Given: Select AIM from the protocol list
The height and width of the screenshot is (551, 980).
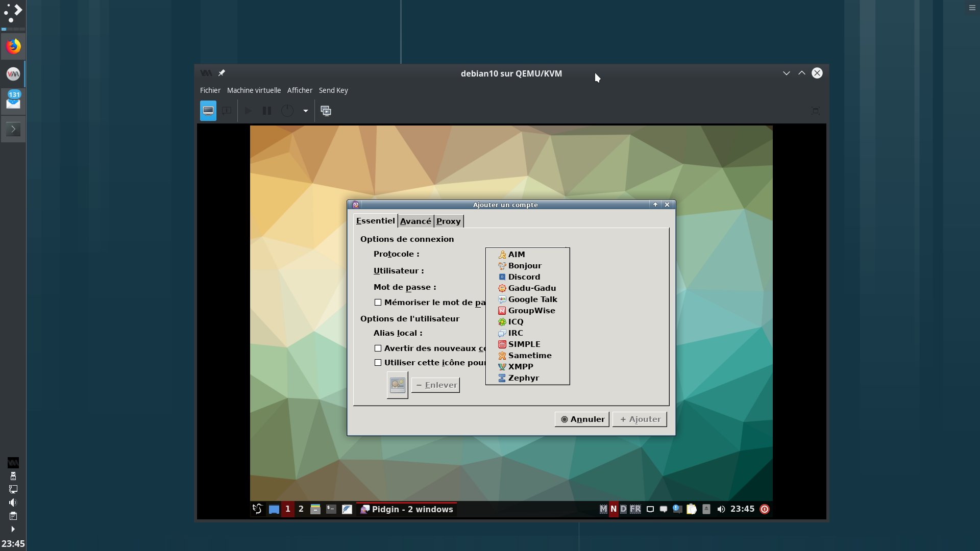Looking at the screenshot, I should coord(528,255).
